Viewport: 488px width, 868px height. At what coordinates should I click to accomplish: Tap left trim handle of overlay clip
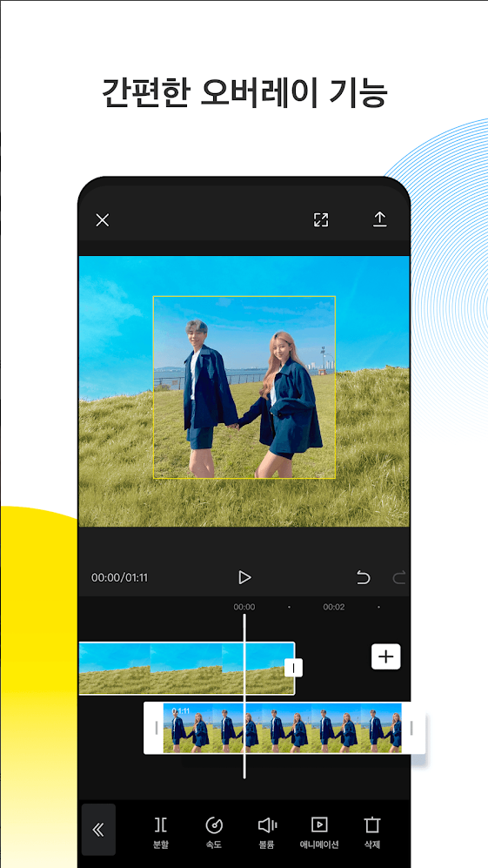coord(156,728)
